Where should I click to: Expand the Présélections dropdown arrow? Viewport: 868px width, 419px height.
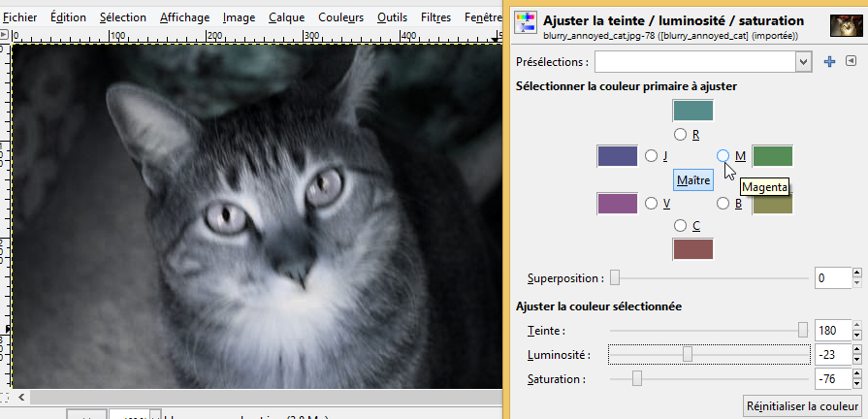(804, 62)
